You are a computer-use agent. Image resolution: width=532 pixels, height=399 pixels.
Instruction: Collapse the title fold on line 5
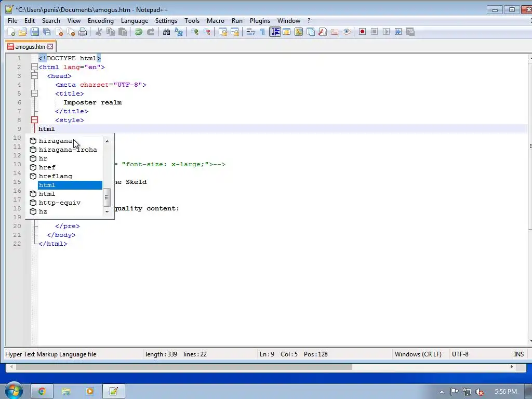coord(34,94)
